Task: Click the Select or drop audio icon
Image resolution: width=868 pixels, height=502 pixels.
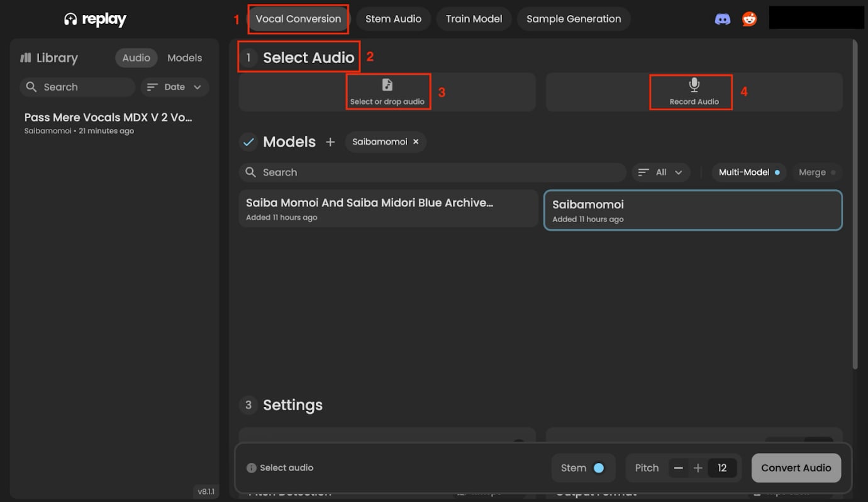Action: pyautogui.click(x=387, y=85)
